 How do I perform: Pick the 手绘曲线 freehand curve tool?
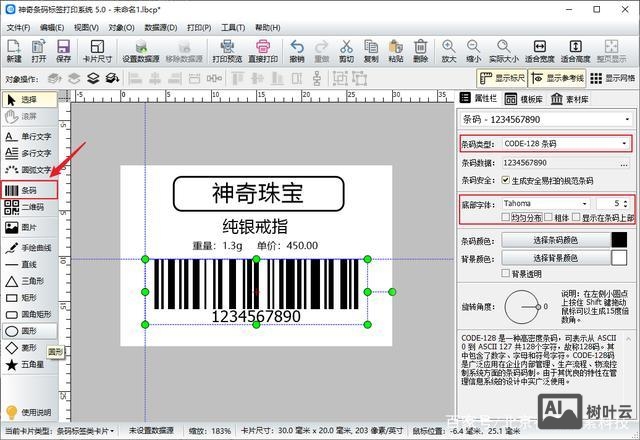click(29, 247)
